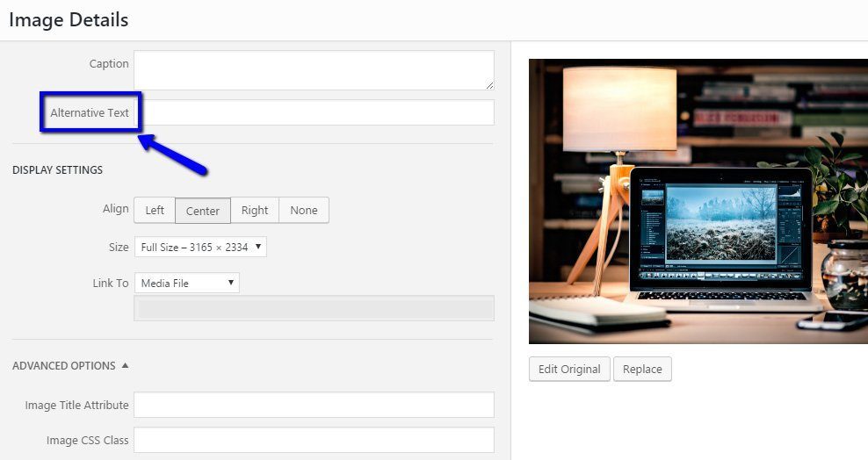Click the Display Settings heading text
The width and height of the screenshot is (868, 460).
(x=58, y=169)
